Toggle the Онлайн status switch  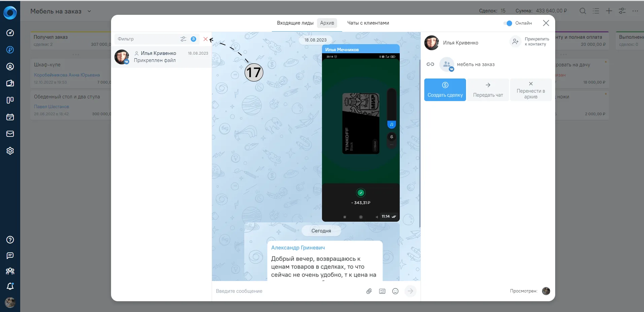508,23
